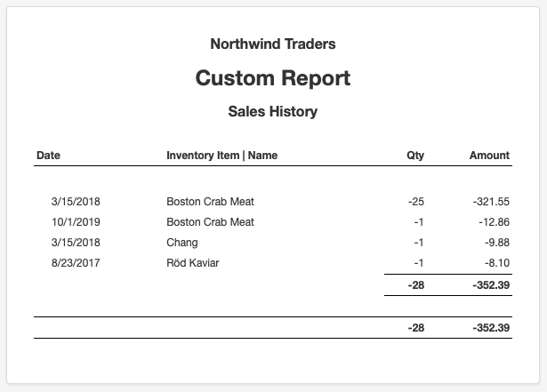
Task: Click the 3/15/2018 date in Chang row
Action: 76,243
